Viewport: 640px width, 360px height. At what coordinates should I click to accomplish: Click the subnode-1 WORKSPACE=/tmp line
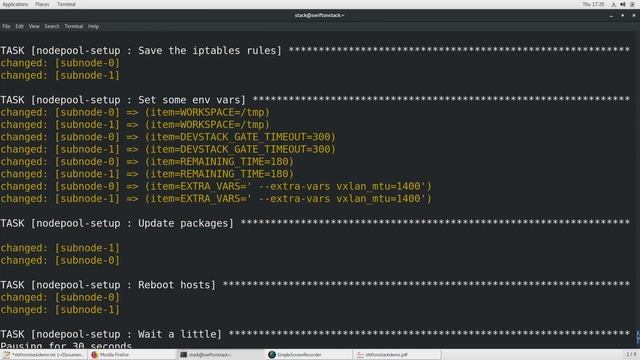click(135, 124)
